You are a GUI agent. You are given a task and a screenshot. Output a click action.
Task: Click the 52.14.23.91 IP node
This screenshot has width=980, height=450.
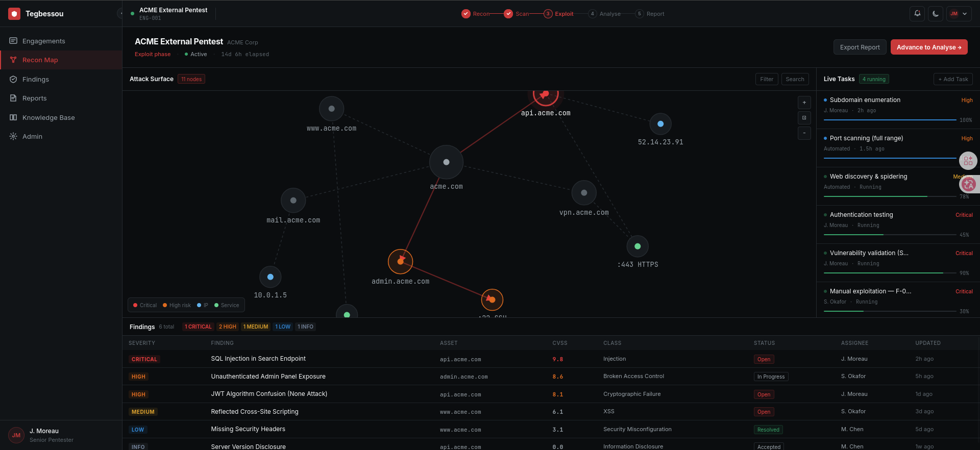660,124
